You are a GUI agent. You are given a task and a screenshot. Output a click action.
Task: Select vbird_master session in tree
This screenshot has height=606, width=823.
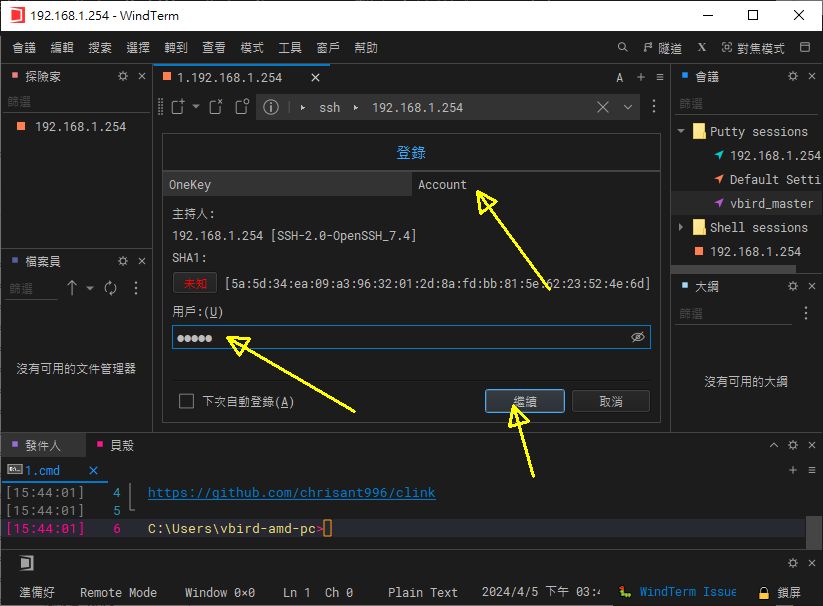click(771, 203)
